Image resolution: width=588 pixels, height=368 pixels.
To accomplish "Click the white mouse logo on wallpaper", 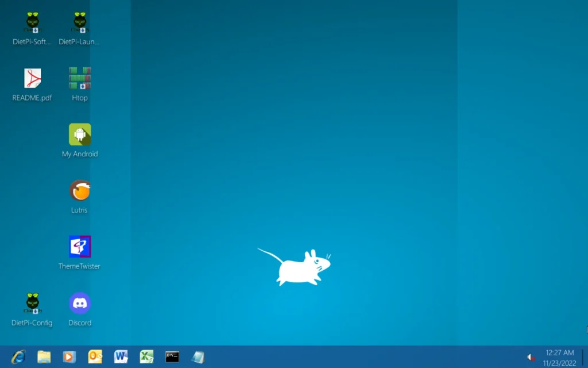I will [299, 267].
